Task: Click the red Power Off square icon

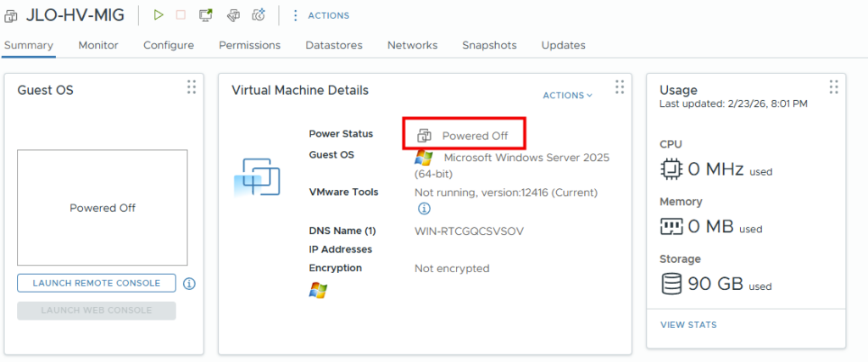Action: pyautogui.click(x=181, y=15)
